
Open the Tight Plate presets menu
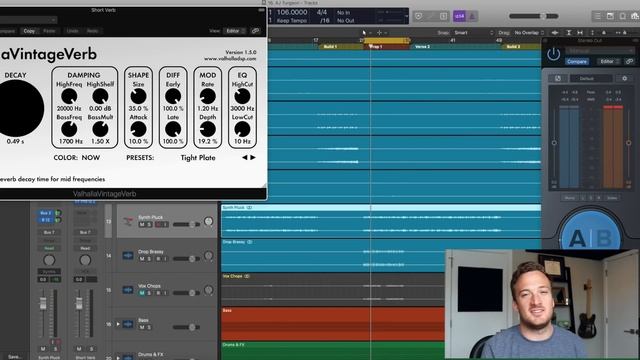(198, 158)
